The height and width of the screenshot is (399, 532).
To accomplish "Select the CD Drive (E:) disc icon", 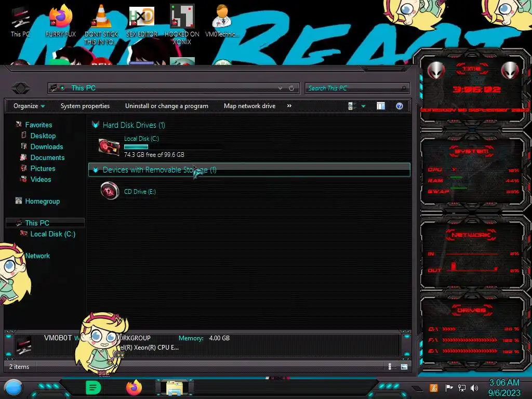I will click(110, 191).
